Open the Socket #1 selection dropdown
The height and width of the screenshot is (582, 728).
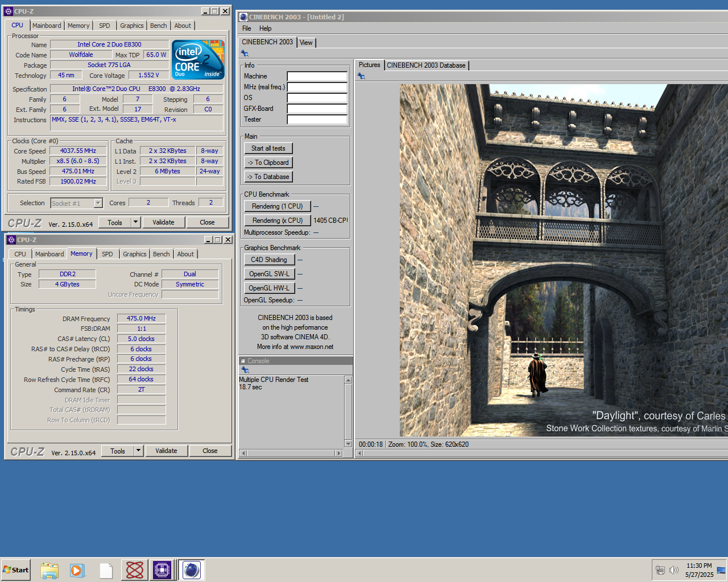pos(98,203)
